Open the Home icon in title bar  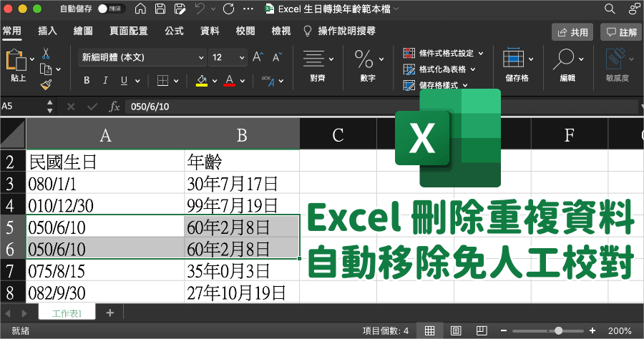point(140,9)
